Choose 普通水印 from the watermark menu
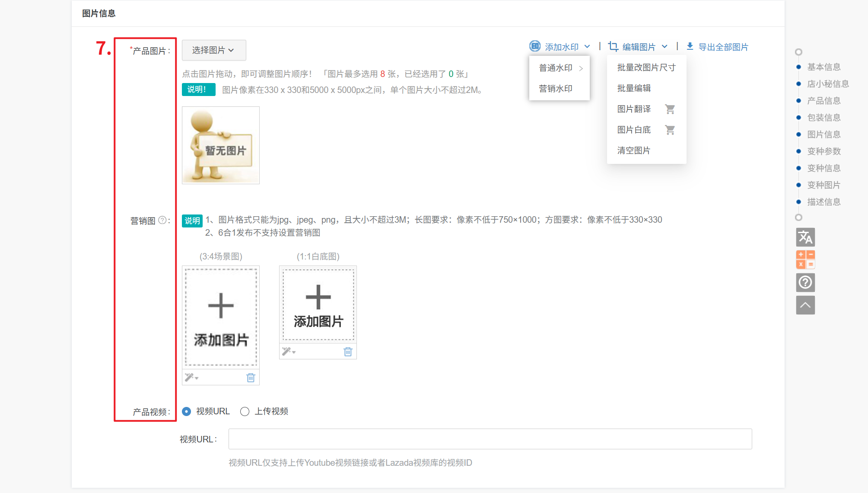This screenshot has height=493, width=868. [556, 68]
